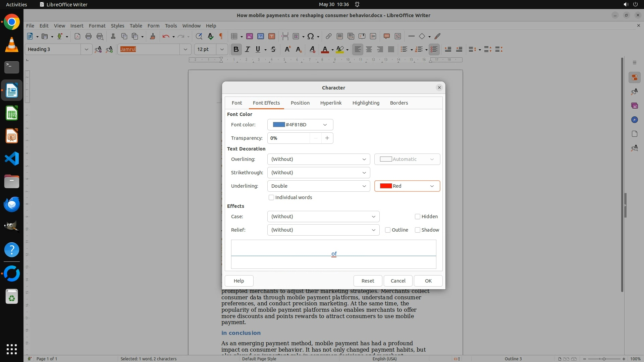The width and height of the screenshot is (644, 362).
Task: Open the Insert Special Character icon
Action: tap(311, 36)
